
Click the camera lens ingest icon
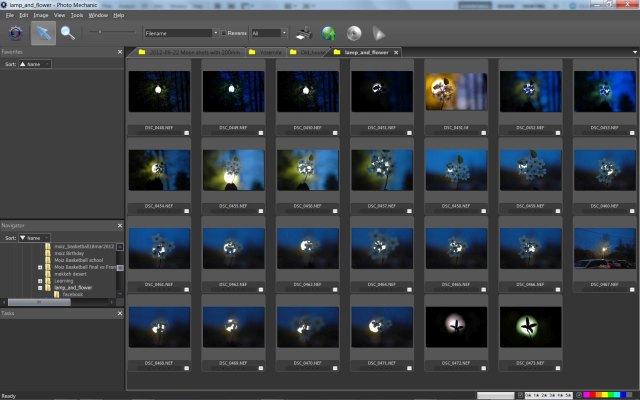click(15, 32)
